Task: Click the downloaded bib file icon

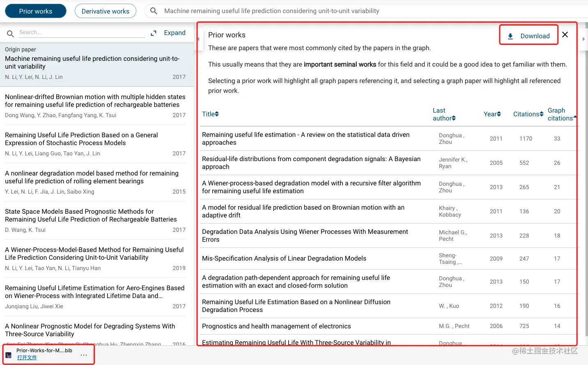Action: click(x=8, y=355)
